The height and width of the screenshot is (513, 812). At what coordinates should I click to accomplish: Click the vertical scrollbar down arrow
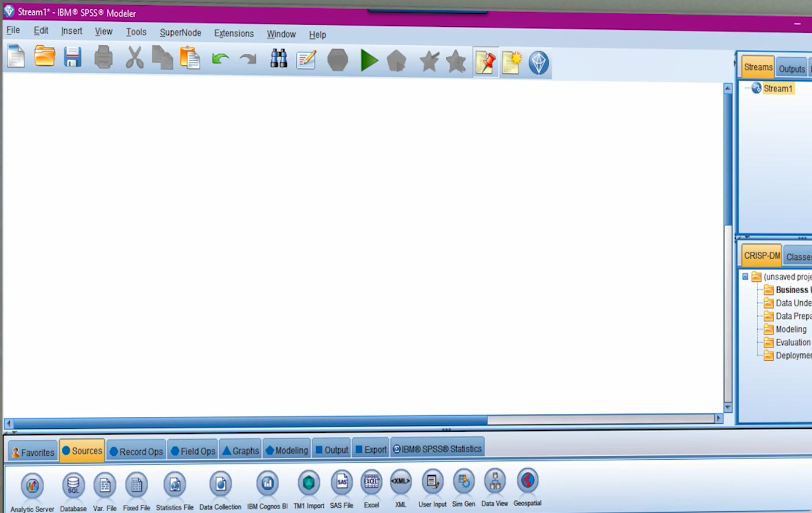click(x=728, y=408)
